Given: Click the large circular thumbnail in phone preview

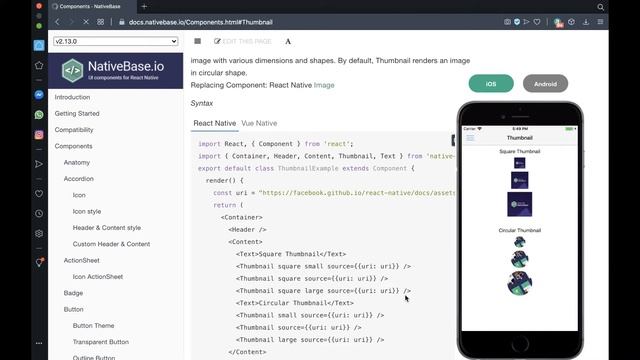Looking at the screenshot, I should coord(520,283).
